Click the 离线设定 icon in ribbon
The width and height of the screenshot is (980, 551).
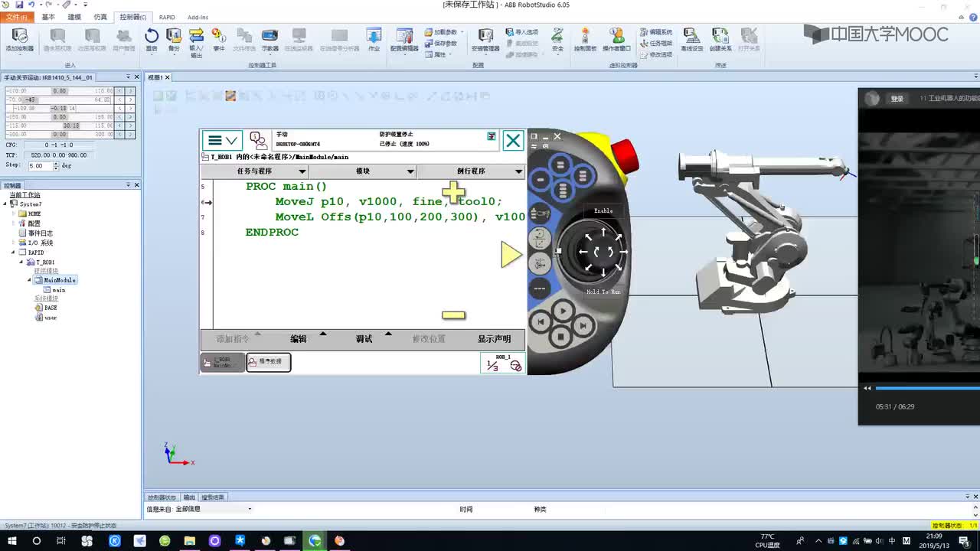pos(692,40)
